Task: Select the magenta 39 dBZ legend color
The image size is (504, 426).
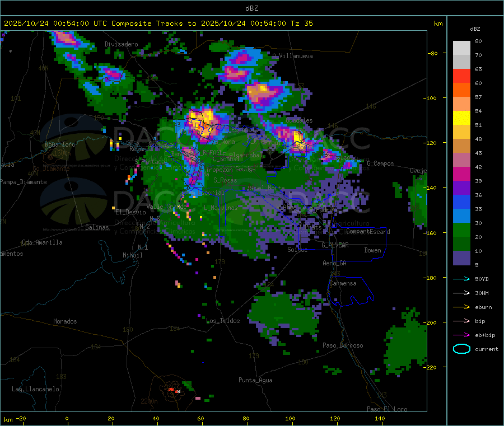Action: pyautogui.click(x=461, y=174)
